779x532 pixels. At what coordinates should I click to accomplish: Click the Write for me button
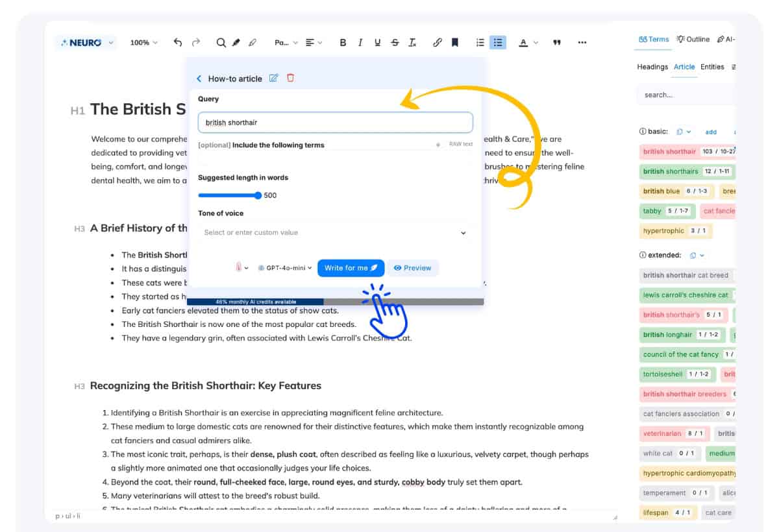[x=351, y=268]
